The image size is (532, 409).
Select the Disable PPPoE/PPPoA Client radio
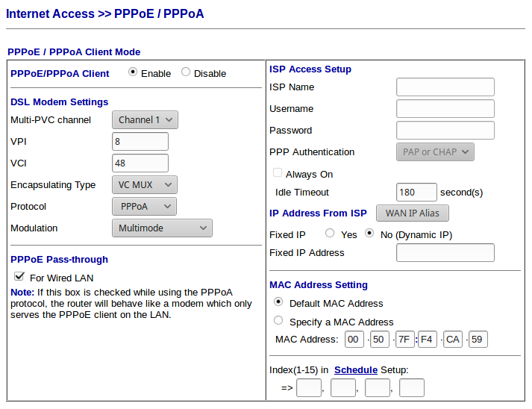point(186,73)
